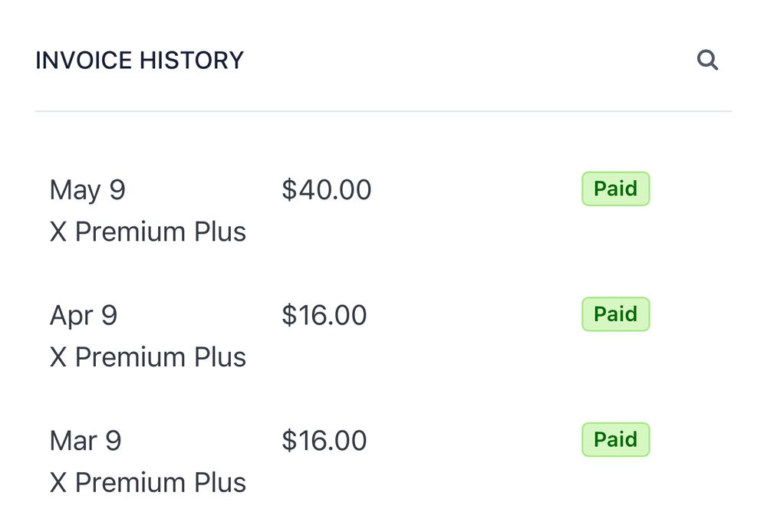The width and height of the screenshot is (767, 532).
Task: Select X Premium Plus under Apr 9
Action: tap(148, 357)
